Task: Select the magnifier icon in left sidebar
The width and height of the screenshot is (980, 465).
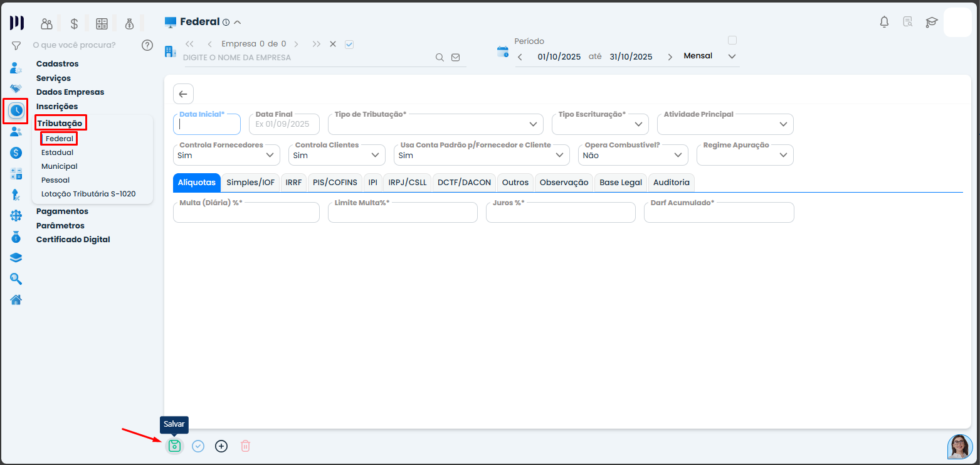Action: click(16, 279)
